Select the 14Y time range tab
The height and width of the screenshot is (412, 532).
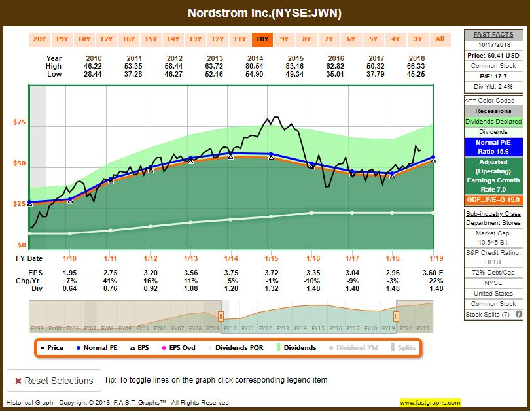pyautogui.click(x=173, y=39)
